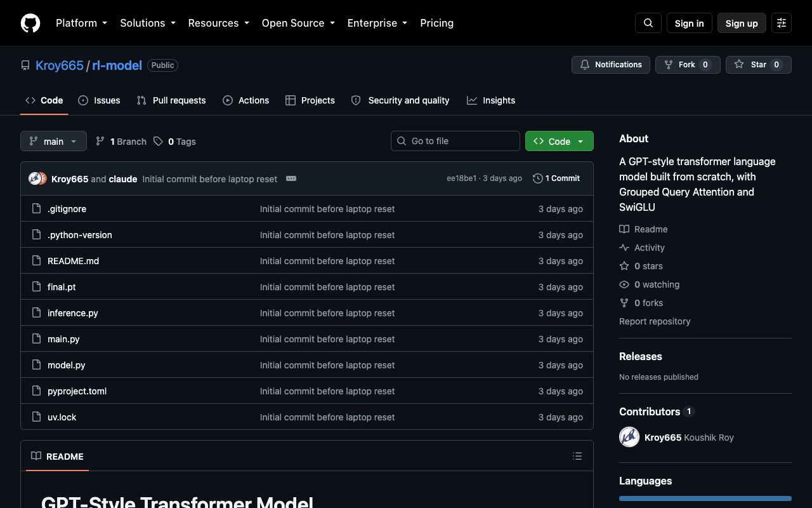Fork the repository with Fork button
This screenshot has width=812, height=508.
688,65
